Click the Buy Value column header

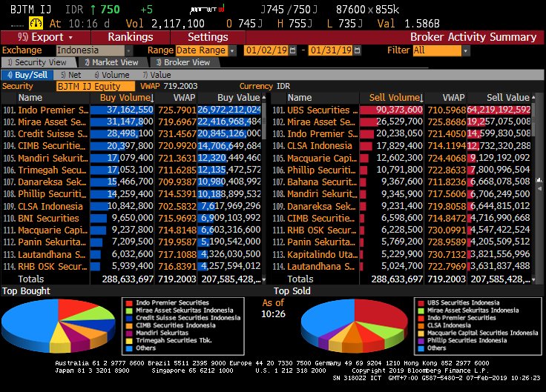point(229,98)
